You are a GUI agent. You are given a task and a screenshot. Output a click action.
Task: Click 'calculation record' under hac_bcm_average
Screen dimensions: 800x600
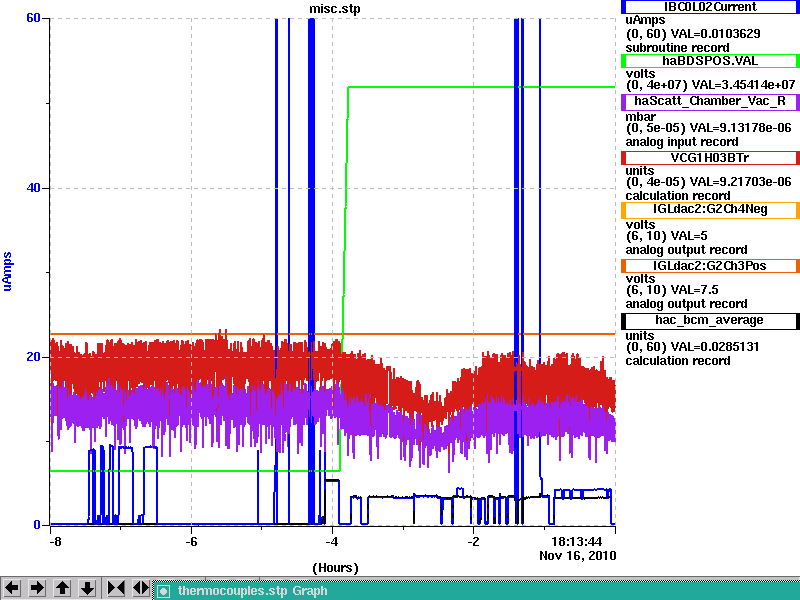pyautogui.click(x=678, y=361)
